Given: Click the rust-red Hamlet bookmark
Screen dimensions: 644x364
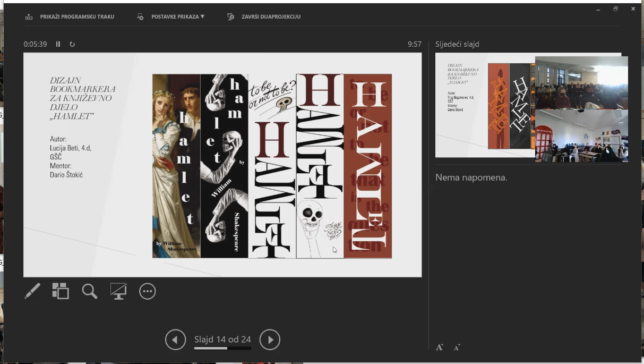Looking at the screenshot, I should click(x=368, y=166).
